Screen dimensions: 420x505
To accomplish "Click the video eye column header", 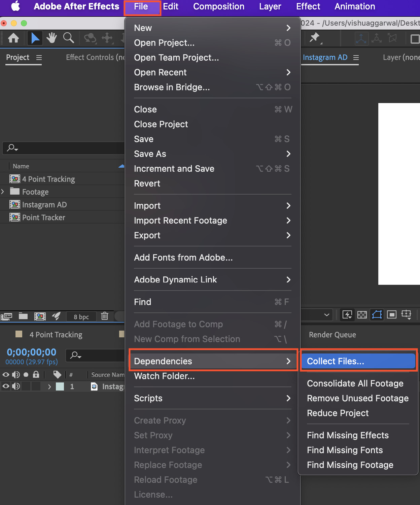I will click(6, 374).
